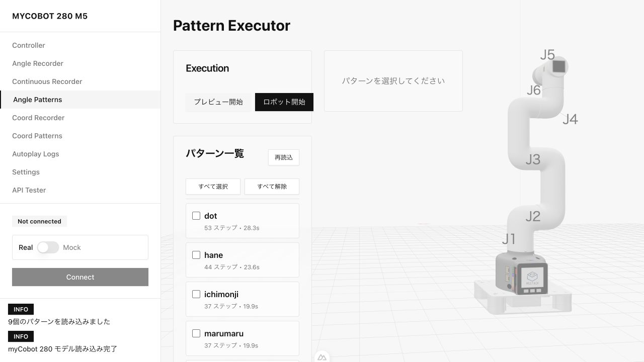The image size is (644, 362).
Task: Click the J6 joint label
Action: point(534,90)
